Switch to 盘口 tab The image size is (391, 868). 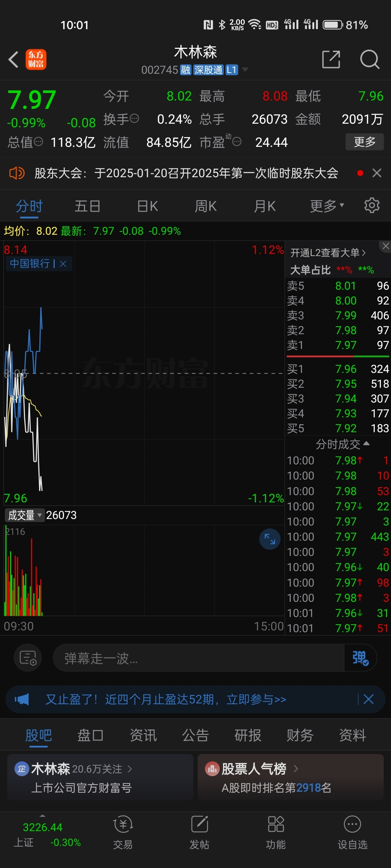pyautogui.click(x=91, y=736)
